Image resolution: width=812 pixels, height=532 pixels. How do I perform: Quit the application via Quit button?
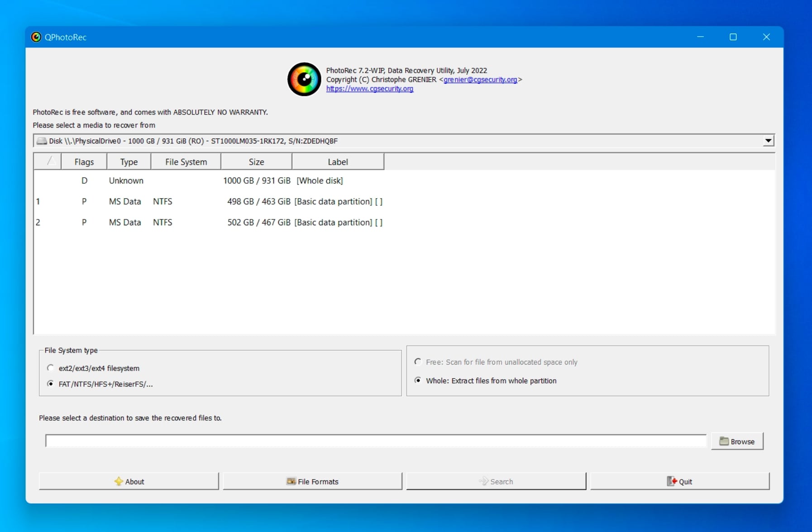pyautogui.click(x=680, y=481)
